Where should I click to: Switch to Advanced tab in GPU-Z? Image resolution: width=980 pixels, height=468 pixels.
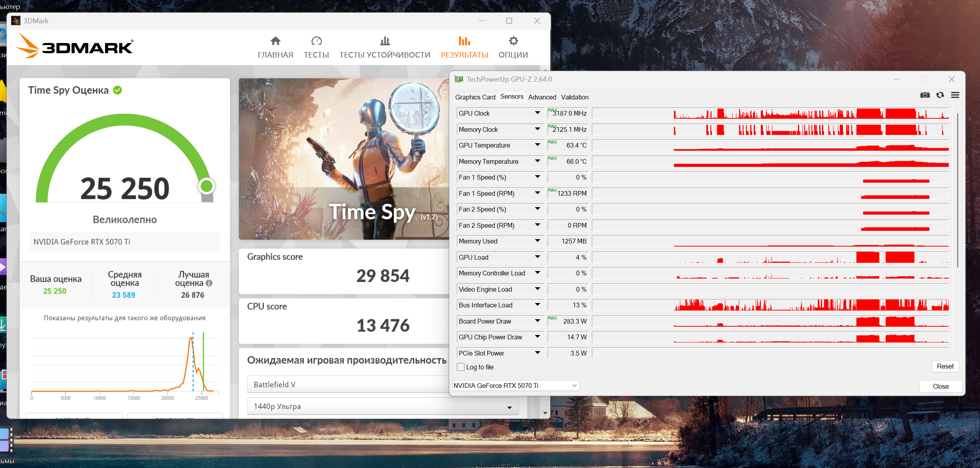pyautogui.click(x=542, y=97)
